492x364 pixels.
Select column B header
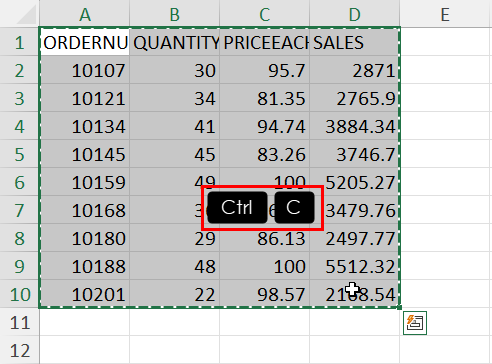pyautogui.click(x=175, y=13)
